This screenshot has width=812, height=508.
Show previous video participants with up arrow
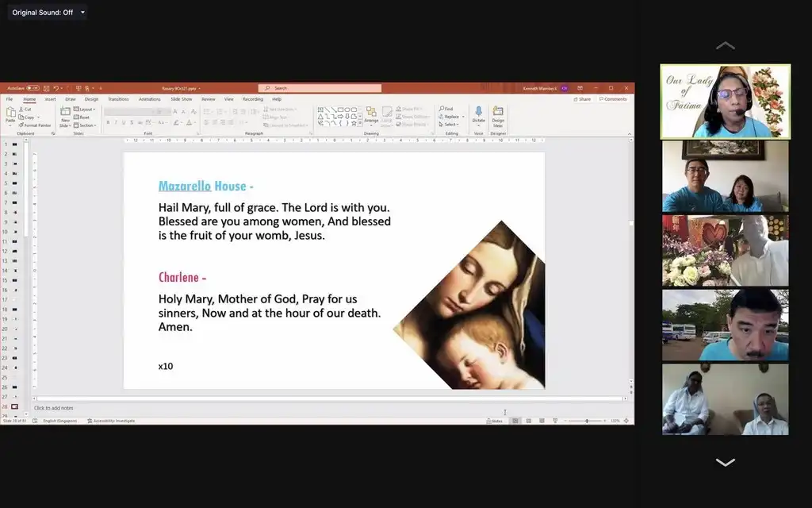(x=725, y=45)
